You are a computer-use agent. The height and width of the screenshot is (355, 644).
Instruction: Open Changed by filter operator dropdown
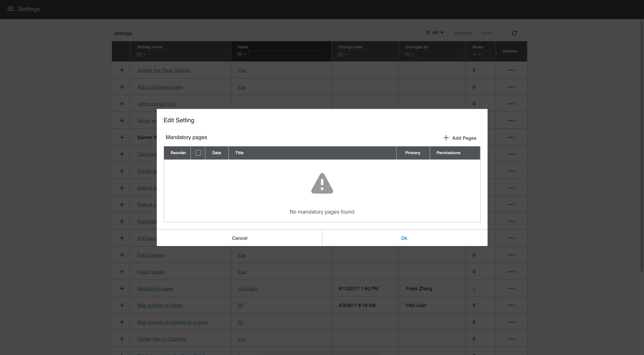click(409, 54)
